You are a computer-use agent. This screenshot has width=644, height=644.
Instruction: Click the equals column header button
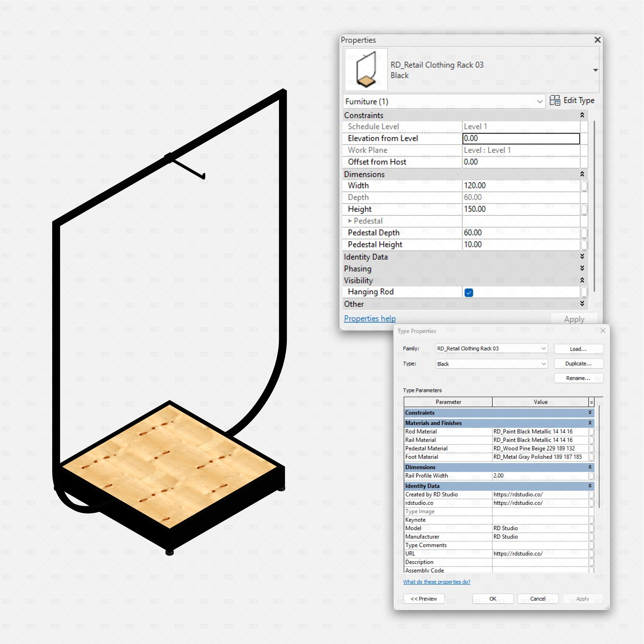point(591,402)
